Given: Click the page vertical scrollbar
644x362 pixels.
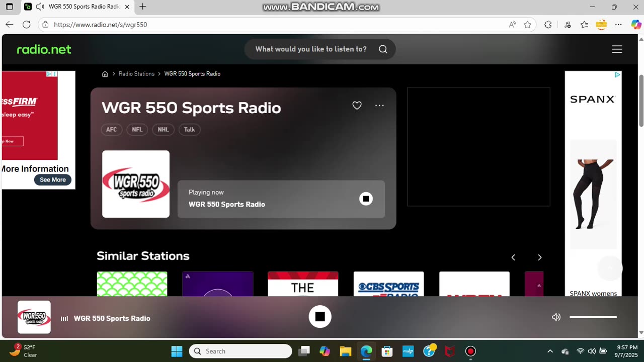Looking at the screenshot, I should [x=641, y=101].
